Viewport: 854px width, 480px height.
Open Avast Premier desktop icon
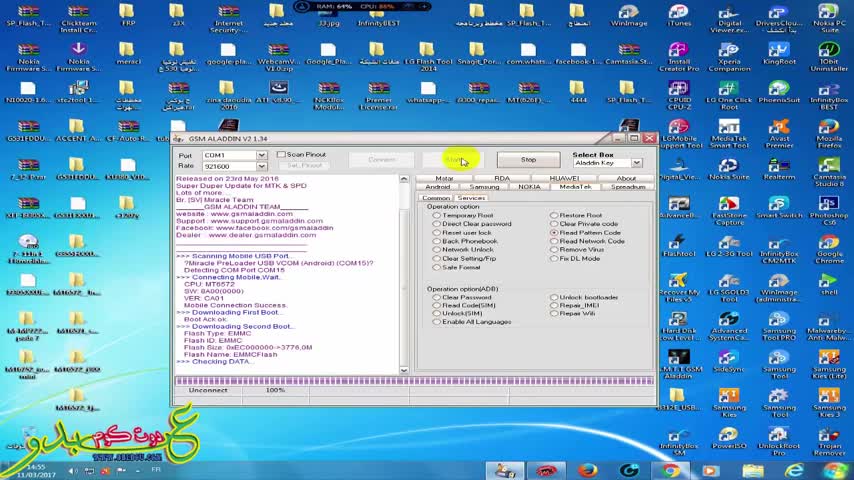pos(779,134)
